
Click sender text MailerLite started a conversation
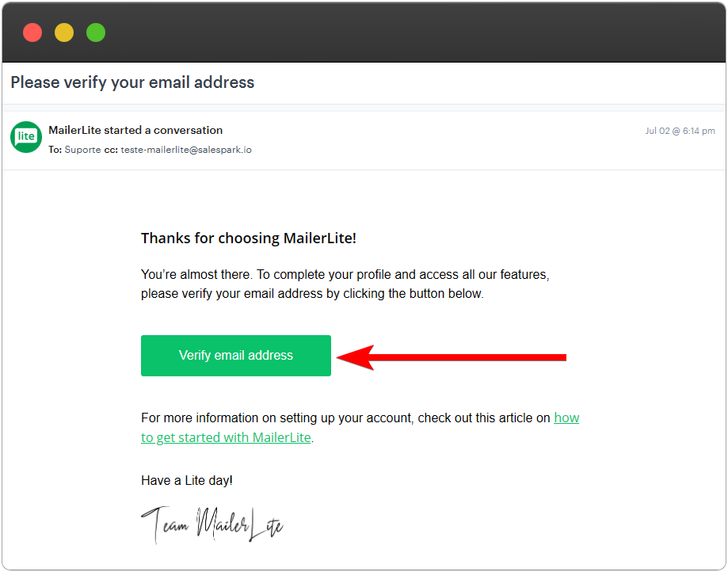(x=135, y=130)
